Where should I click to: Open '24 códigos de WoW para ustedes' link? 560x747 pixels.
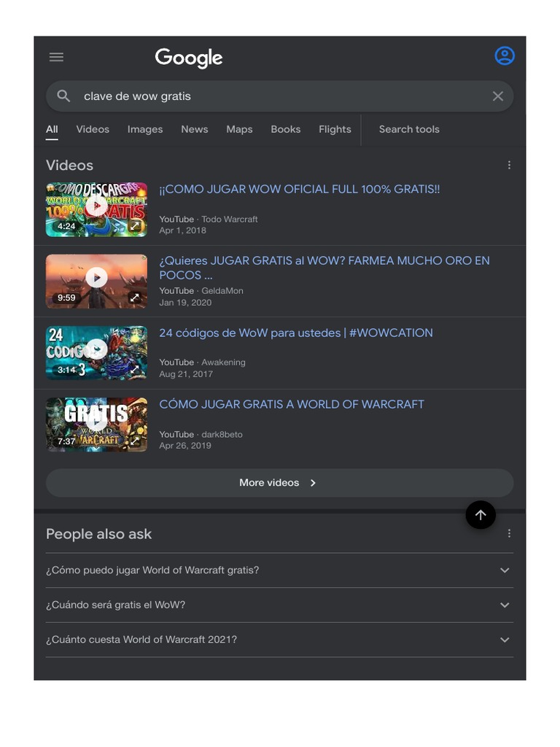296,333
